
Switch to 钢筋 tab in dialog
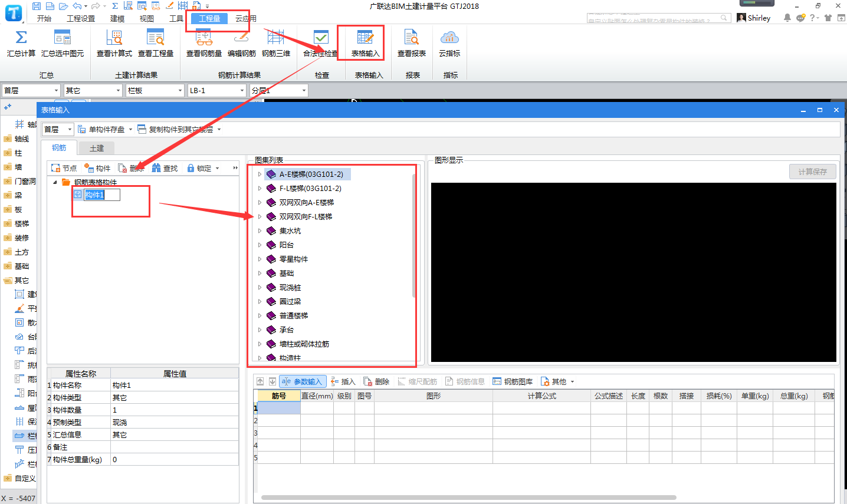(x=59, y=147)
